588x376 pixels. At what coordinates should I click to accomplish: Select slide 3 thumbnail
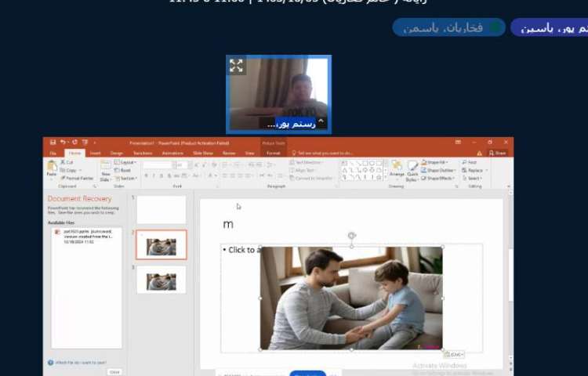coord(161,280)
